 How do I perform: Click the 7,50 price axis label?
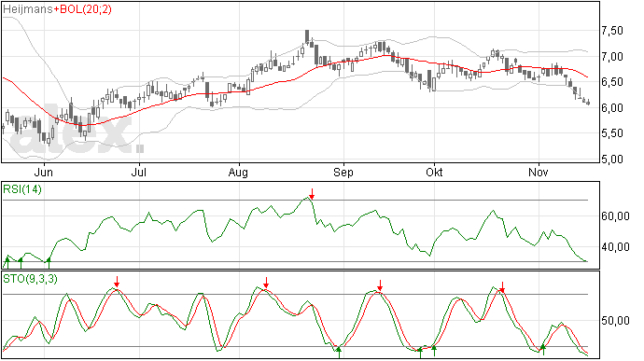coord(612,31)
